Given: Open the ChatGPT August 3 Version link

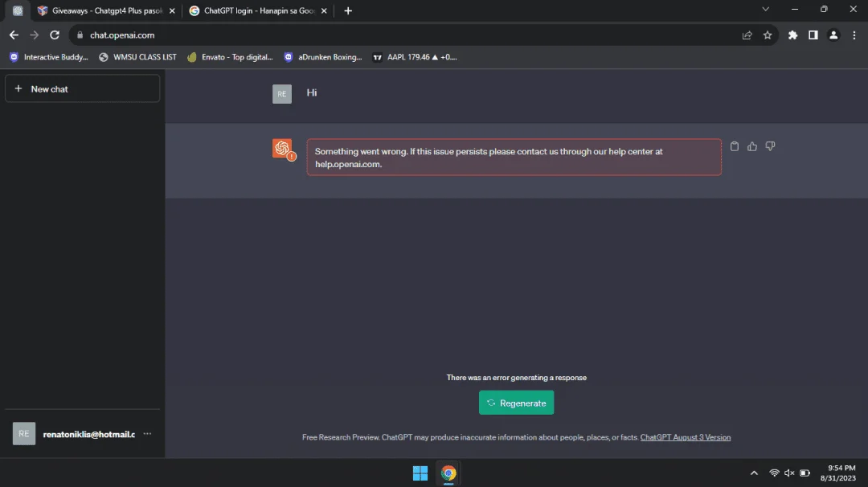Looking at the screenshot, I should tap(686, 437).
